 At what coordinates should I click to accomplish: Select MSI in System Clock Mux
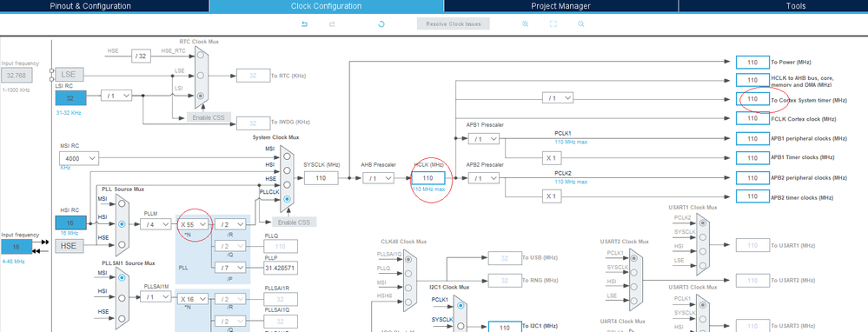click(286, 156)
